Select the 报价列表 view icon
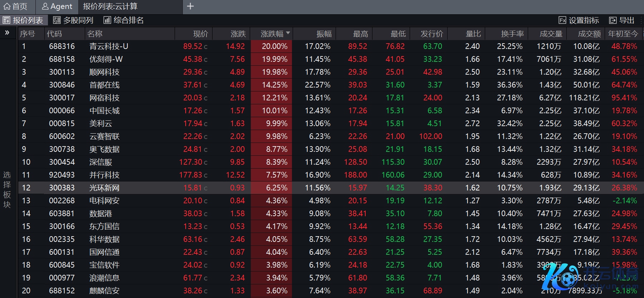The width and height of the screenshot is (644, 298). pyautogui.click(x=6, y=20)
